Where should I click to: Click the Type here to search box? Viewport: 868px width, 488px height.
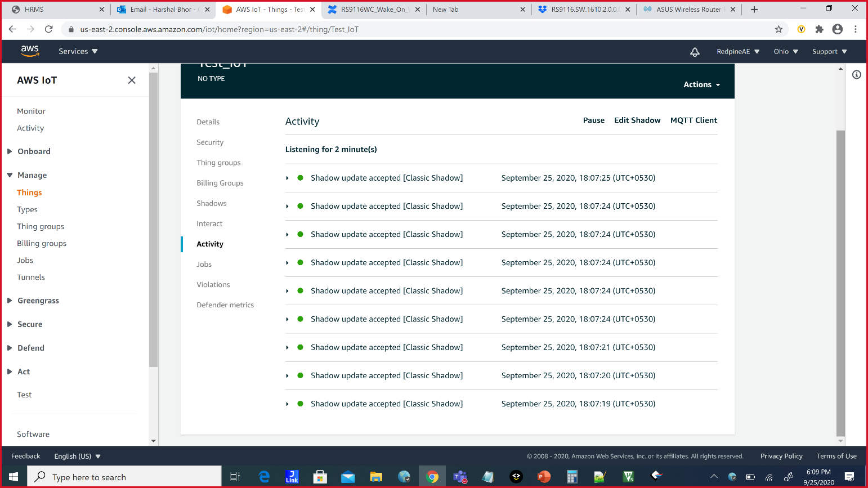[x=124, y=477]
